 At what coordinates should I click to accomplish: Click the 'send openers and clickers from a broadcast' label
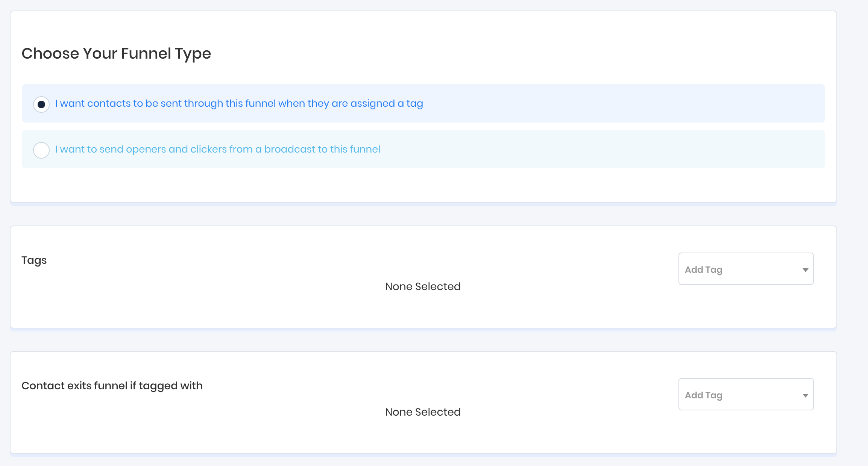217,149
